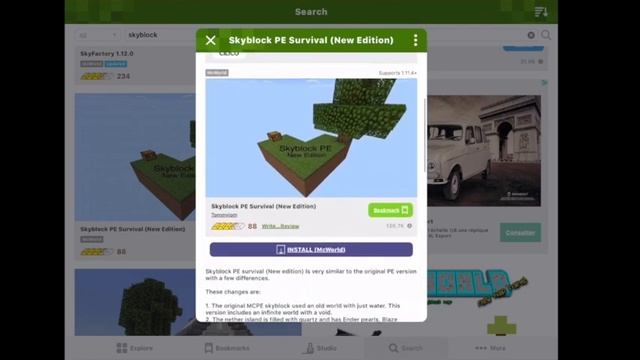
Task: Open the background Skyblock PE Survival card thumbnail
Action: point(135,157)
